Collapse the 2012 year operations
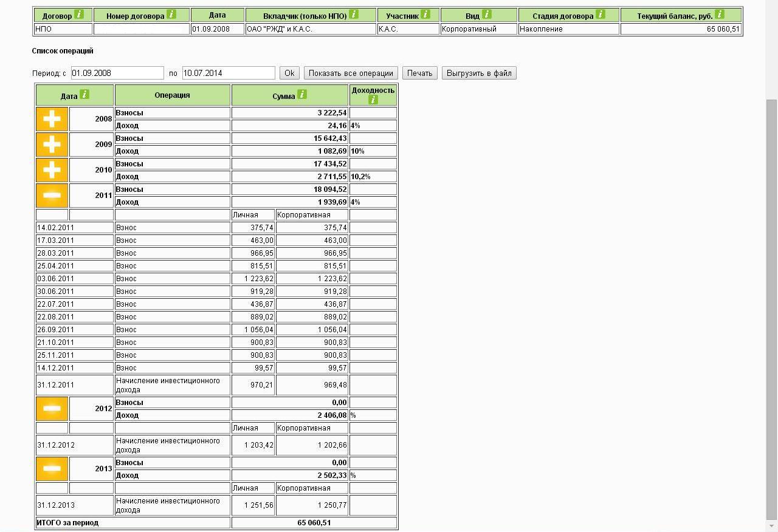The width and height of the screenshot is (778, 532). [x=52, y=409]
